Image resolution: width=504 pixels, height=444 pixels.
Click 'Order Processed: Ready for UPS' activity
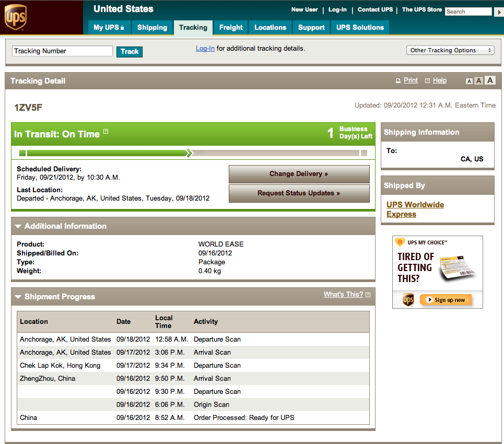point(244,418)
